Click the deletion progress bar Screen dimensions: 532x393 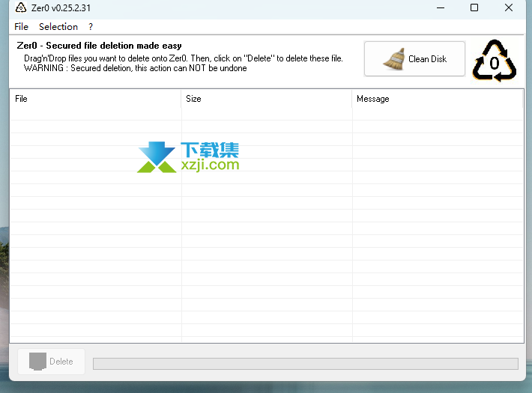pos(306,364)
